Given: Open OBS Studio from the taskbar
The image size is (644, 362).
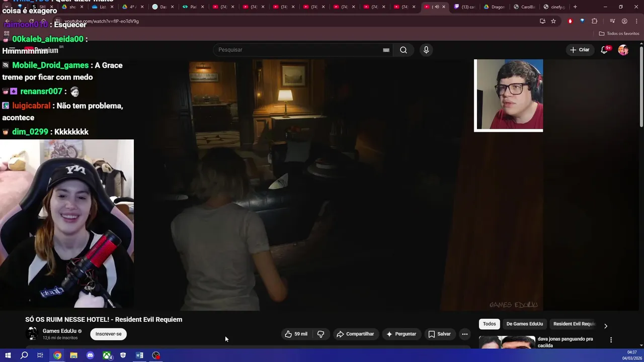Looking at the screenshot, I should pyautogui.click(x=156, y=355).
